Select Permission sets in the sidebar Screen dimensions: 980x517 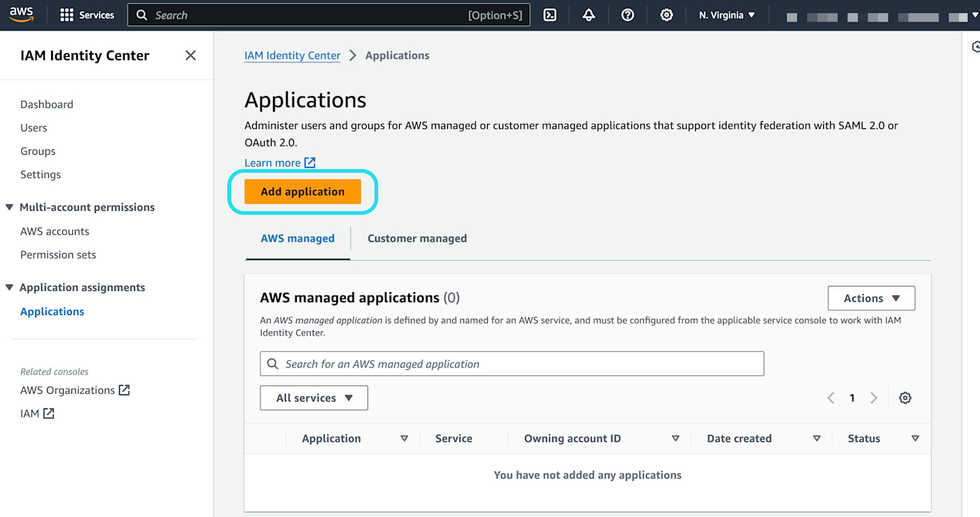pos(58,254)
